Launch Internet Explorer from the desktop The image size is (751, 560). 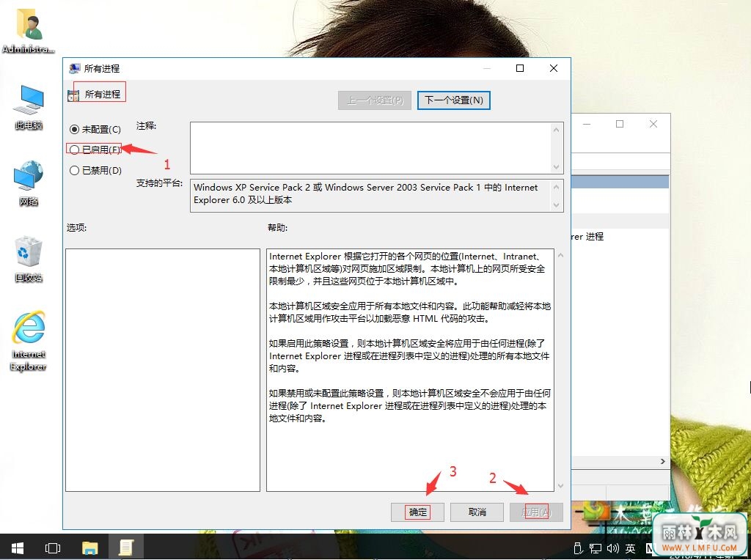click(x=29, y=341)
